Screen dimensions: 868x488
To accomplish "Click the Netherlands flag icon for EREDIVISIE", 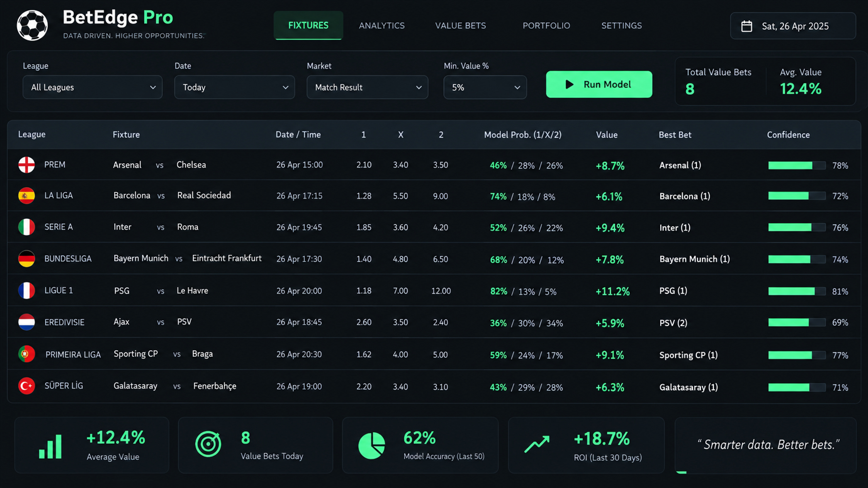I will pyautogui.click(x=26, y=322).
